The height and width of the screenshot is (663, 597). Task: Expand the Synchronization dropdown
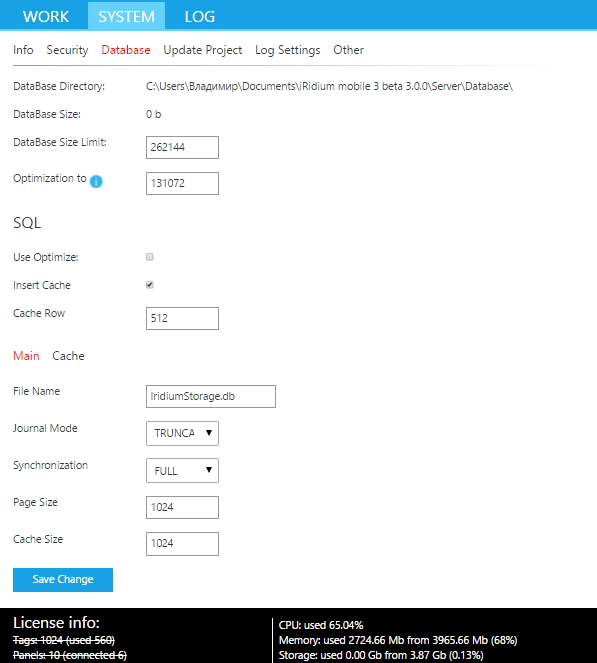tap(182, 470)
